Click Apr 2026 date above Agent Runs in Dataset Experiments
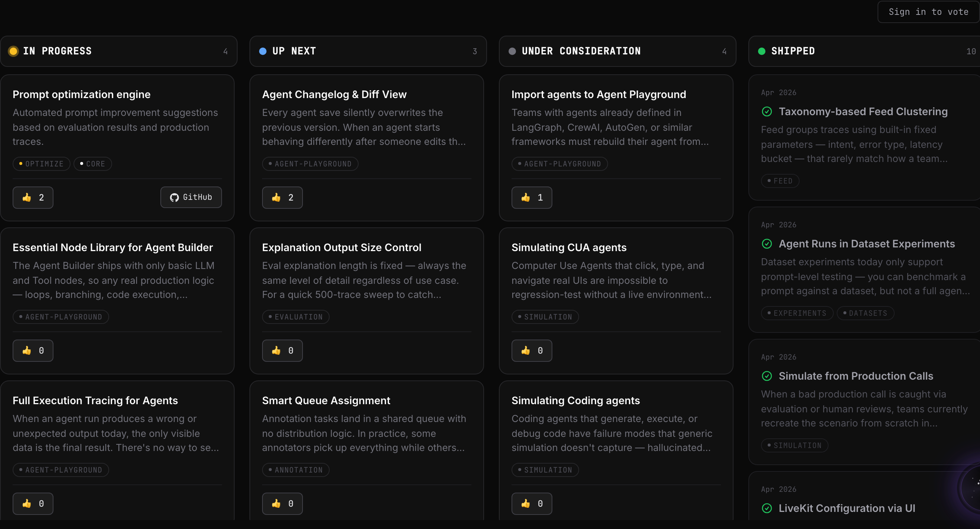Screen dimensions: 980x529 click(x=778, y=225)
